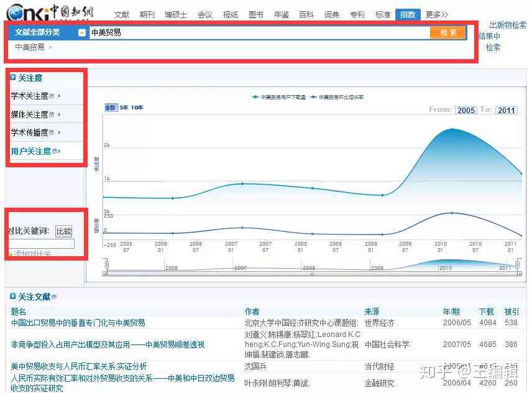Click the source 金融研究
The image size is (532, 393).
[x=380, y=383]
